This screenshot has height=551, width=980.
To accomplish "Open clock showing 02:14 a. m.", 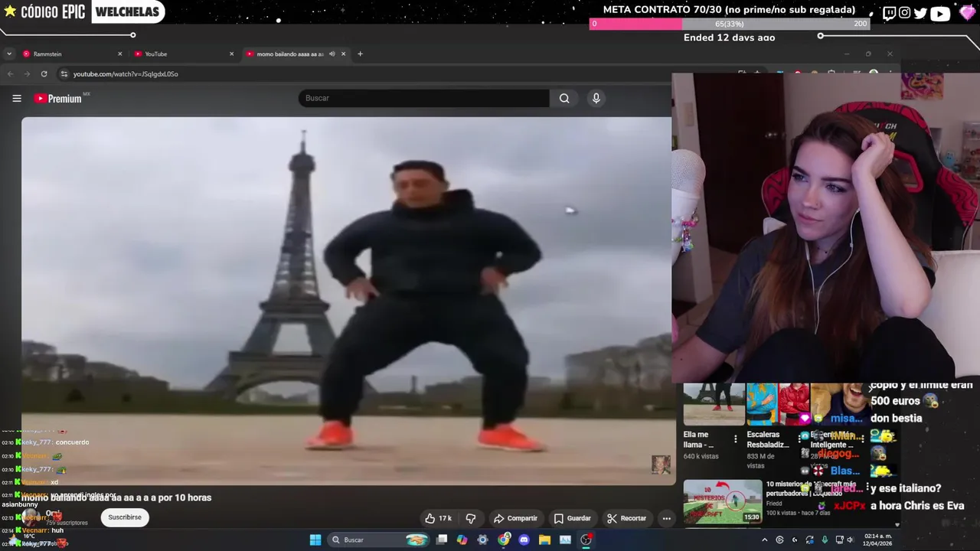I will [x=878, y=540].
